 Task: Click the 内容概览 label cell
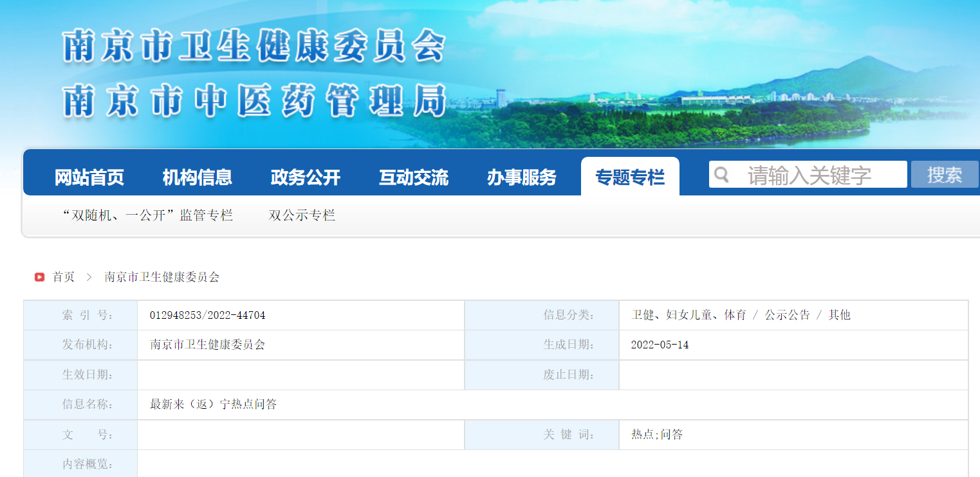(x=80, y=464)
